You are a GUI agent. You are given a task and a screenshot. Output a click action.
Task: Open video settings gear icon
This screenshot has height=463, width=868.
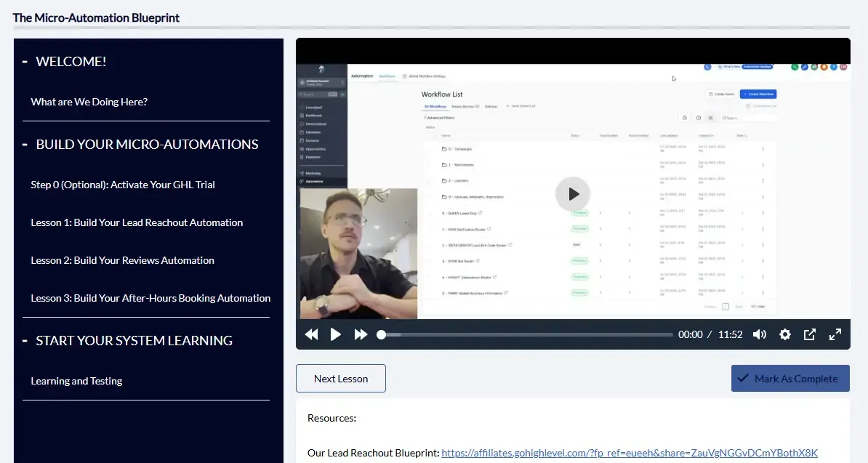784,334
